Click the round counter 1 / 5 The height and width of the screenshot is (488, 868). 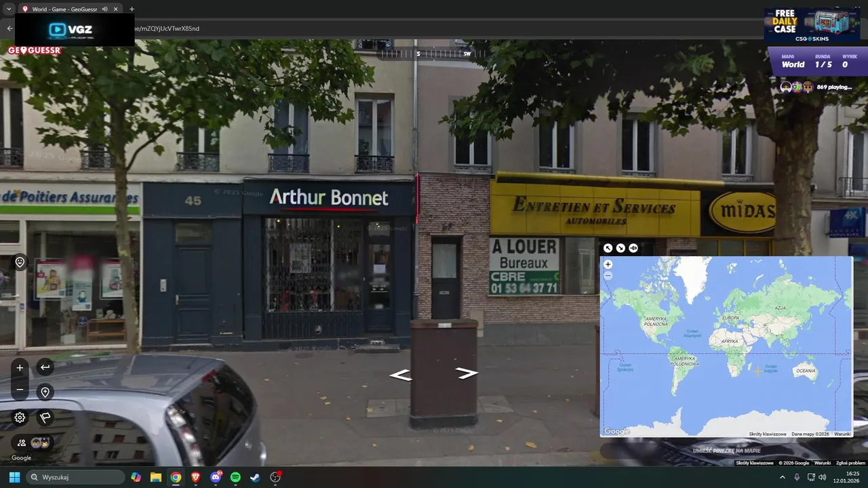click(823, 65)
